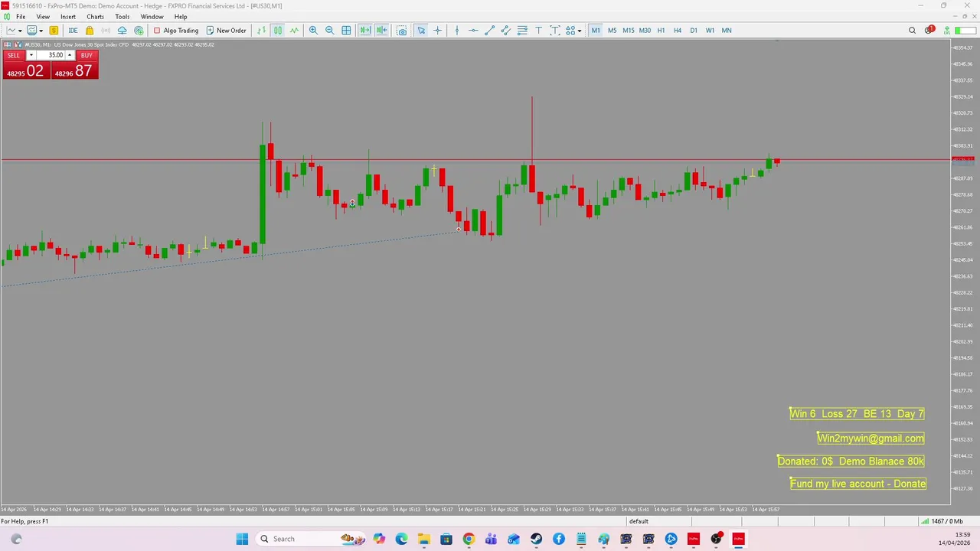Viewport: 980px width, 551px height.
Task: Toggle chart auto scroll
Action: click(365, 31)
